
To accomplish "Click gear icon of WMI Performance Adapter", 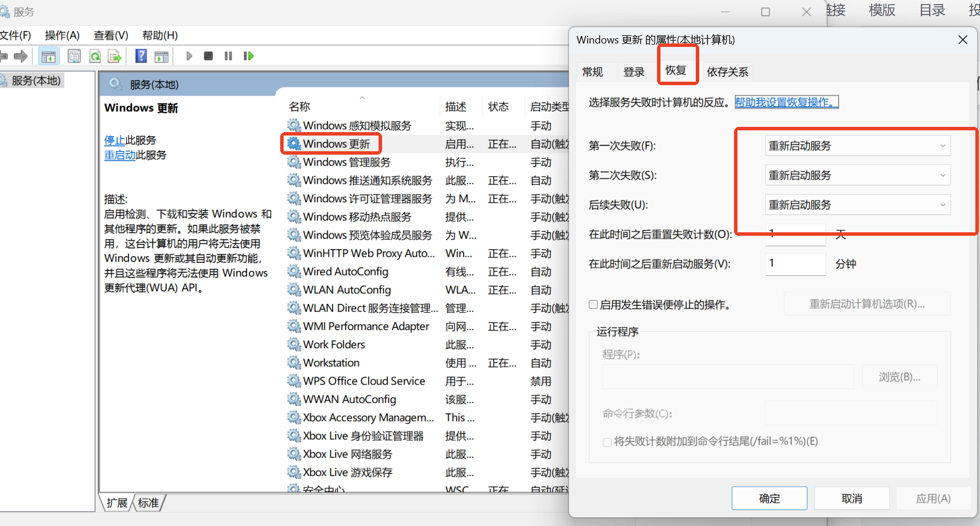I will point(294,326).
